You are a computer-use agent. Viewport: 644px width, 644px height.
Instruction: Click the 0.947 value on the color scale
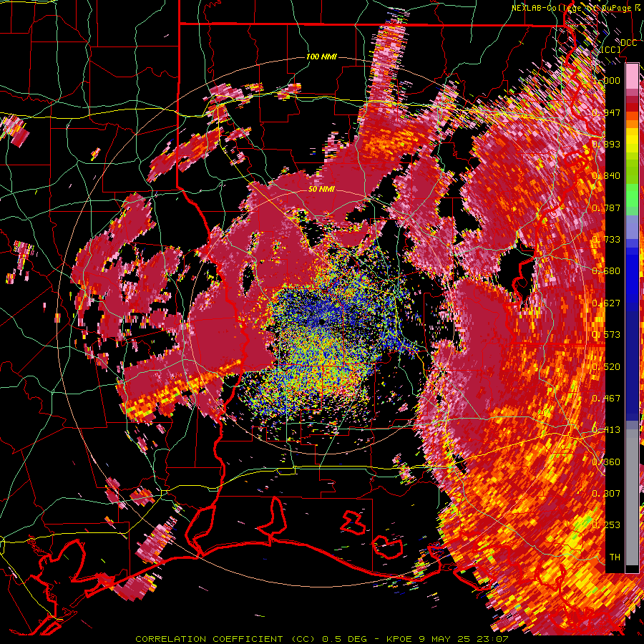pos(606,112)
